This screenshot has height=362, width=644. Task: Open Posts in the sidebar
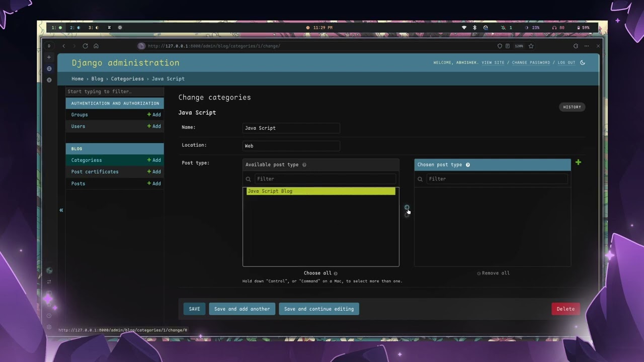click(78, 184)
